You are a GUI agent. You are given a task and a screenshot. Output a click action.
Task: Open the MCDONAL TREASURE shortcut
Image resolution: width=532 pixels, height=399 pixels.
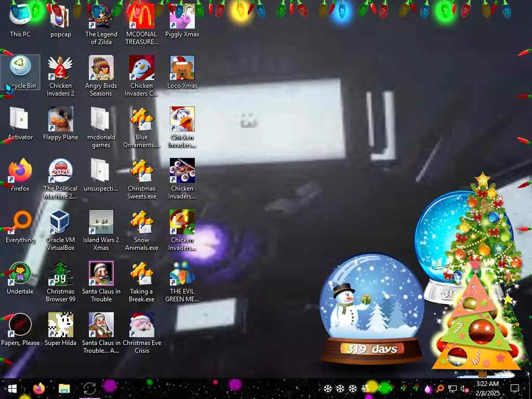(x=141, y=24)
